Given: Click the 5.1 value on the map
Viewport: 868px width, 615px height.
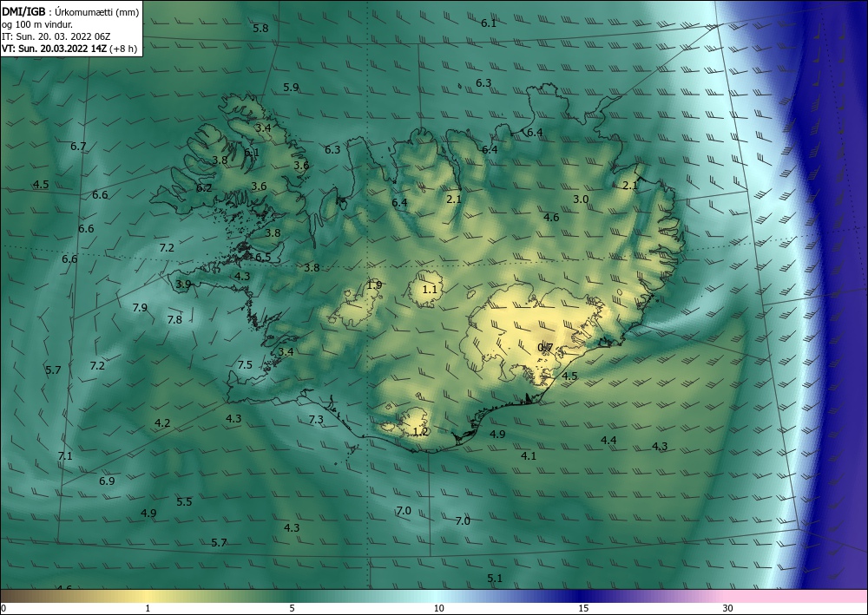Looking at the screenshot, I should pos(495,579).
